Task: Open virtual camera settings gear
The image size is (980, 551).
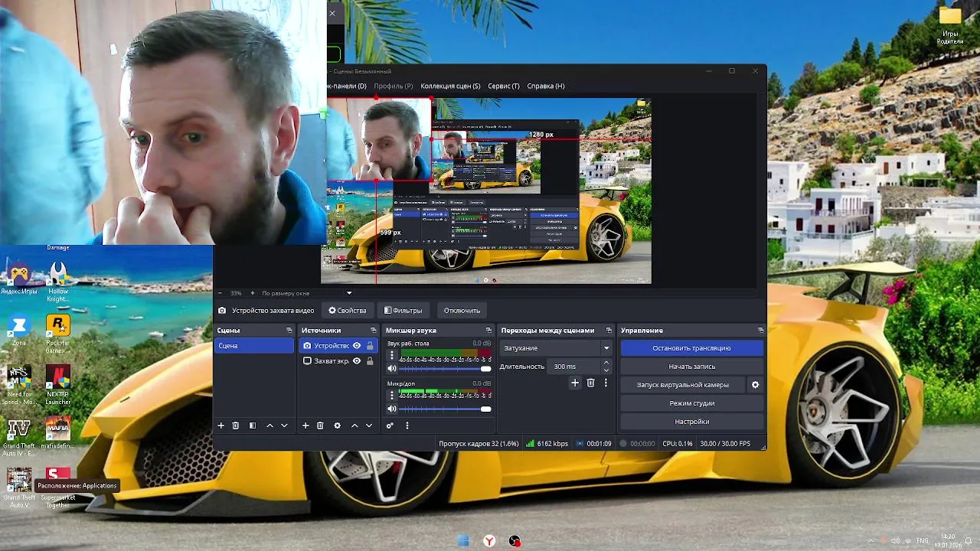Action: point(755,385)
